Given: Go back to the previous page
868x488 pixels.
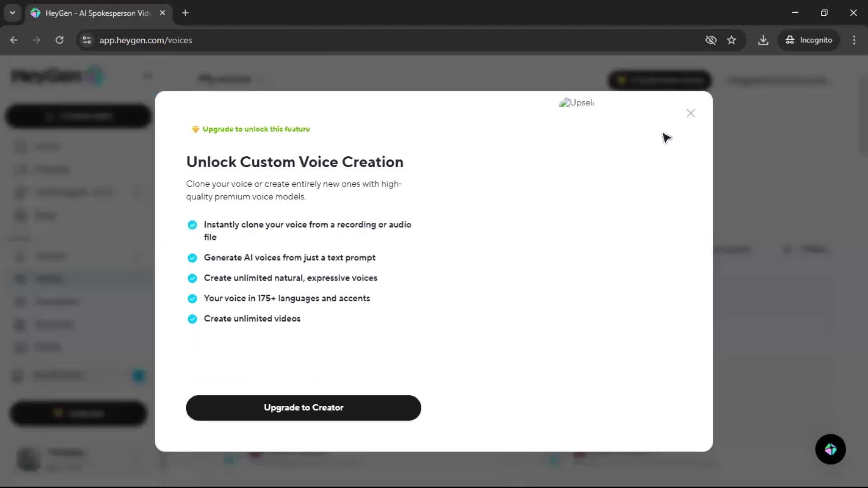Looking at the screenshot, I should (x=14, y=40).
